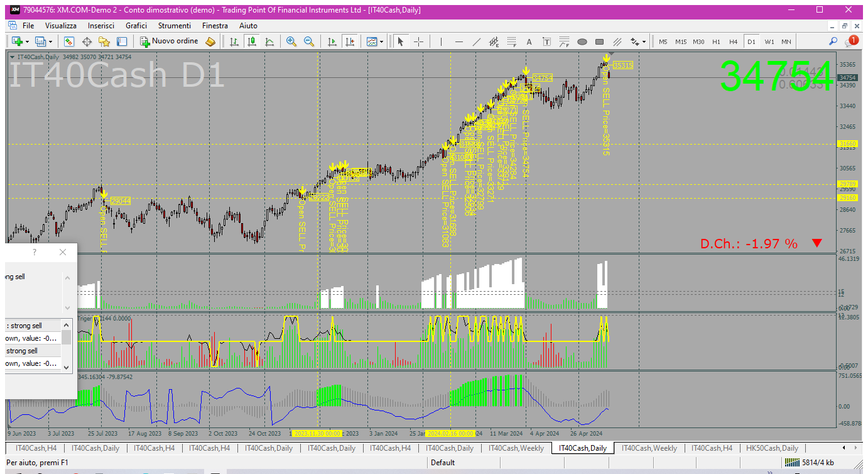Click the 2024.02.16 00:00 date marker
This screenshot has height=474, width=868.
(451, 434)
